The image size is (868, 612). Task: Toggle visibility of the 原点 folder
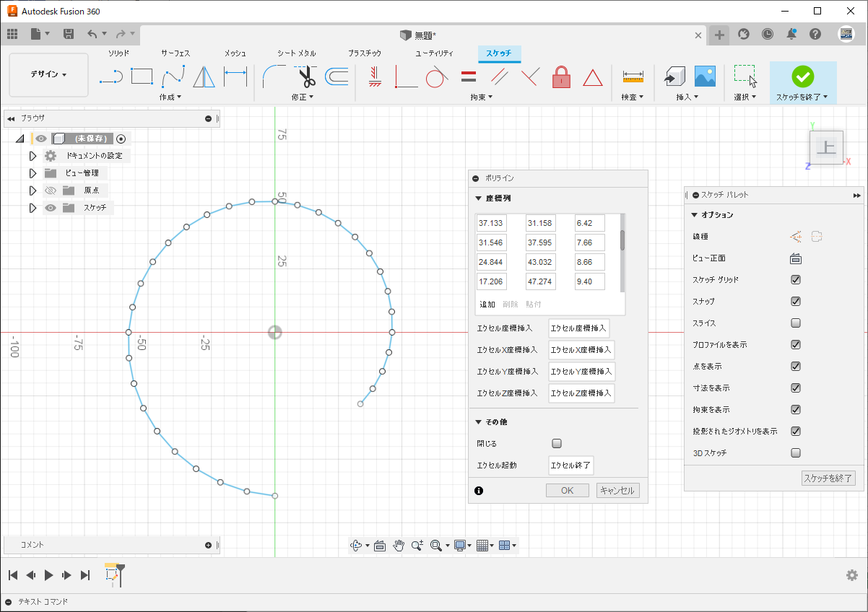[x=51, y=191]
